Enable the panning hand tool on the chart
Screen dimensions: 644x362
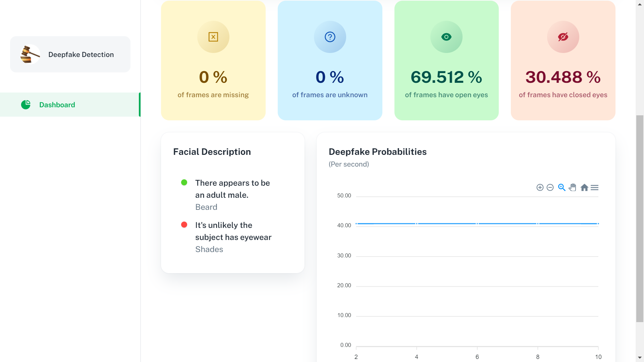573,187
